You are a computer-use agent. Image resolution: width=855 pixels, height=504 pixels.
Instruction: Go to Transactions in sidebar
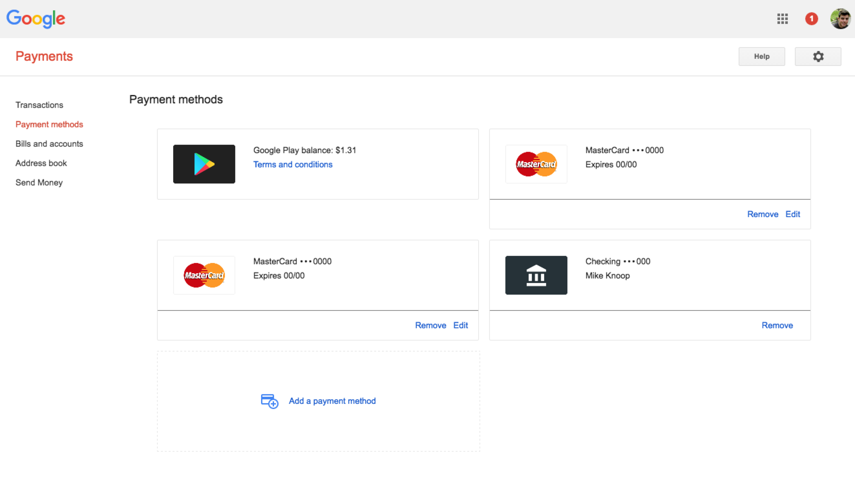39,105
